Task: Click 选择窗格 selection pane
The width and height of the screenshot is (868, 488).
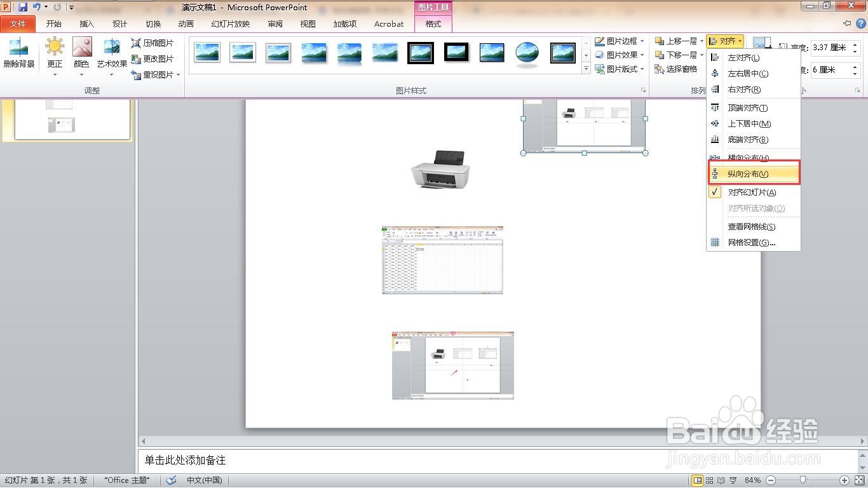Action: [x=675, y=69]
